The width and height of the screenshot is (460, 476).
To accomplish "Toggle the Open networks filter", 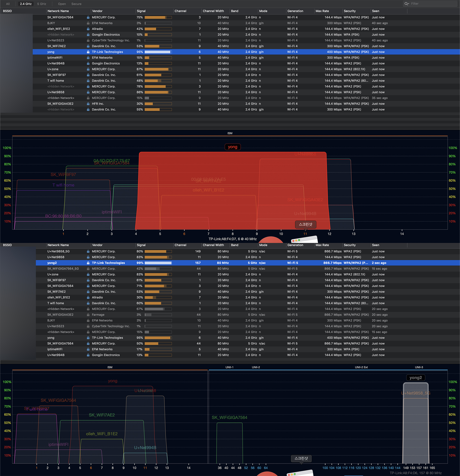I will (62, 4).
